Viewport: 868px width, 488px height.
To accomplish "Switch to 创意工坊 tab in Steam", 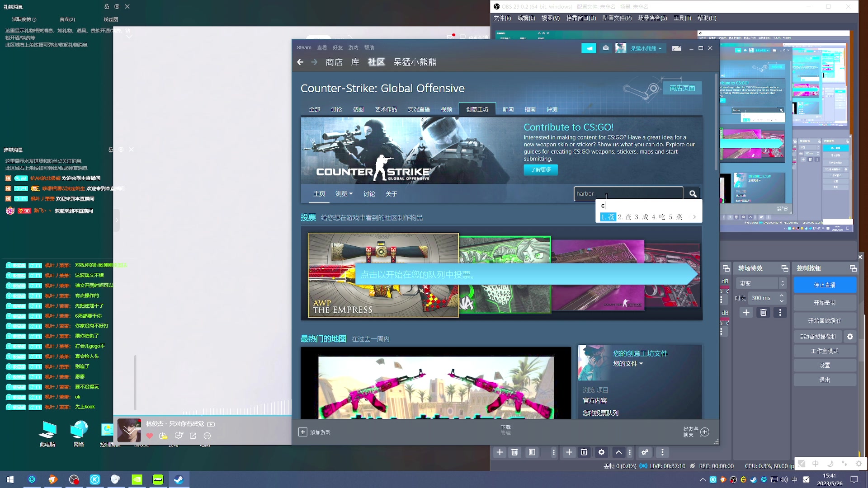I will 477,109.
